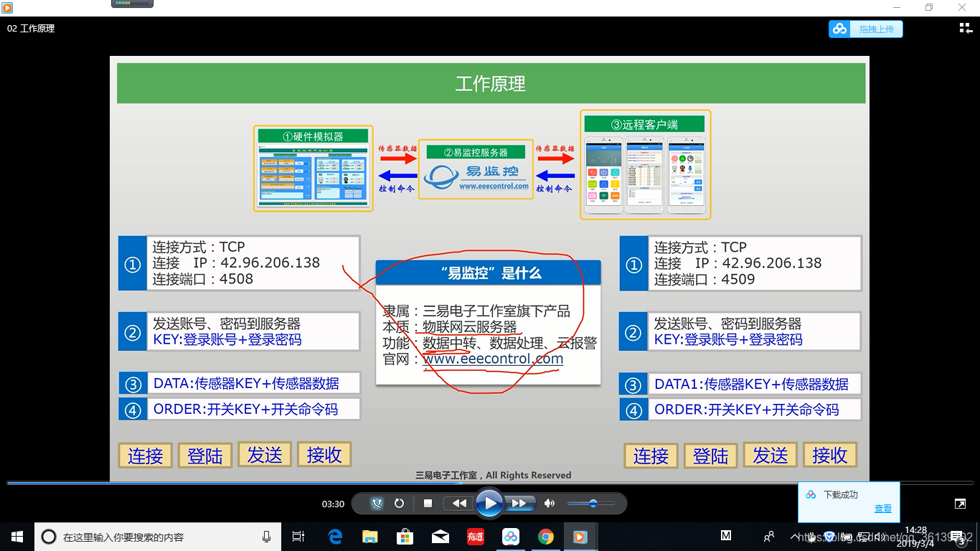This screenshot has width=980, height=551.
Task: Click left 发送 button on slide
Action: point(265,454)
